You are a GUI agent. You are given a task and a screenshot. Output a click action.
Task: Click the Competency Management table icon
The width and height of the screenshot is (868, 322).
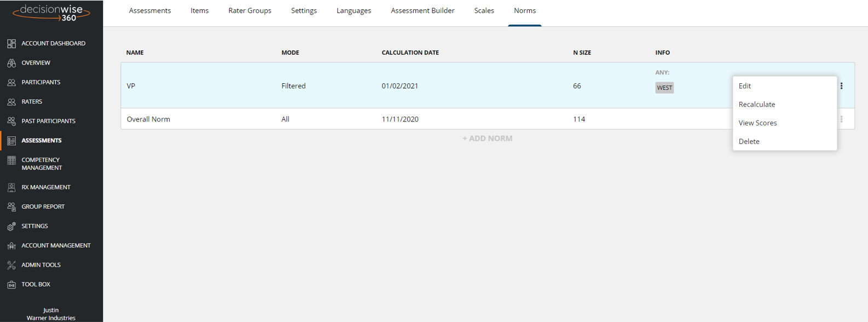11,160
